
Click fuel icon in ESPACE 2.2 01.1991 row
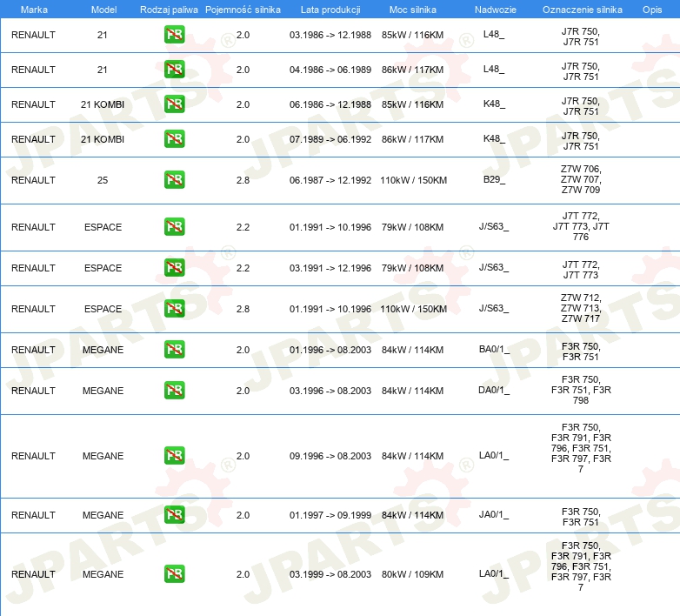click(174, 226)
